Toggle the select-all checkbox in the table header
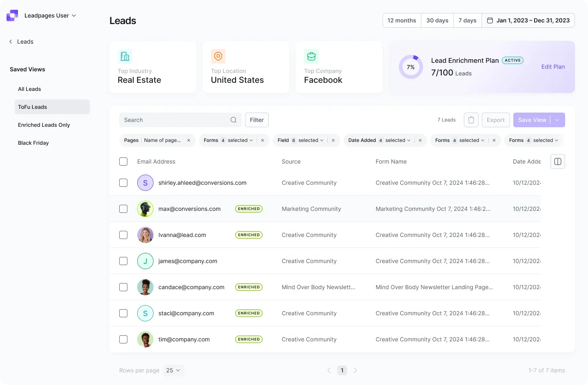Screen dimensions: 588x385 pyautogui.click(x=123, y=162)
